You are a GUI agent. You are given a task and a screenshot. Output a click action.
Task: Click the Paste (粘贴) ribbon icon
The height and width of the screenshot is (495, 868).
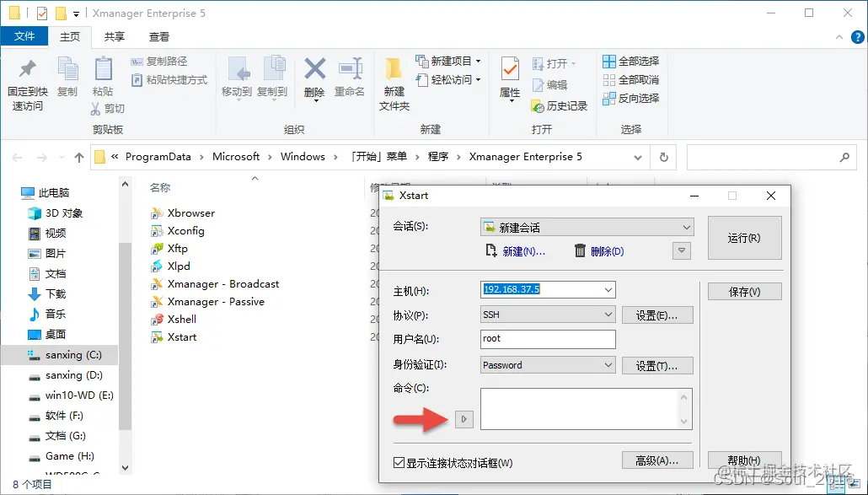click(103, 70)
